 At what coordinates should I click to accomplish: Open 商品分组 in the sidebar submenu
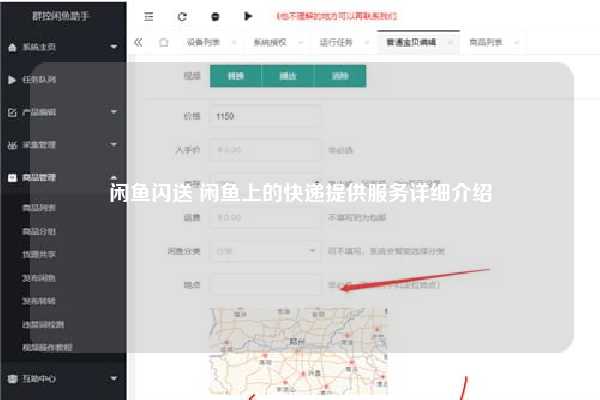coord(39,232)
